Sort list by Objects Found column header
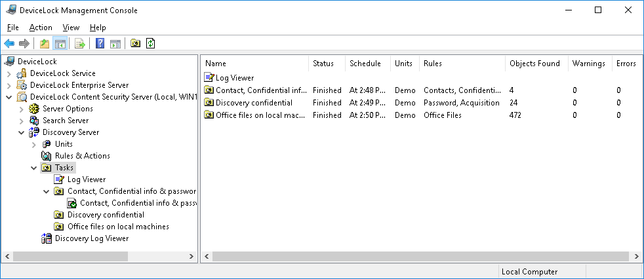This screenshot has height=279, width=644. click(534, 64)
